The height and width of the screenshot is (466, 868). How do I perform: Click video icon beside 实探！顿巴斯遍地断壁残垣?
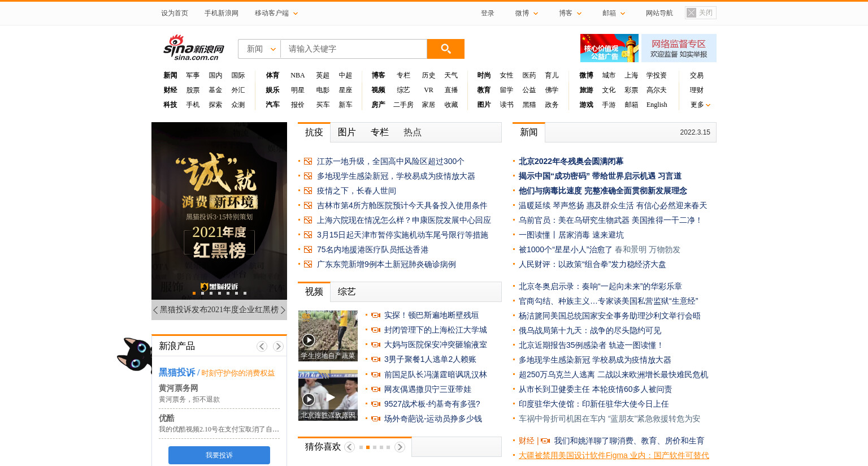pos(376,316)
